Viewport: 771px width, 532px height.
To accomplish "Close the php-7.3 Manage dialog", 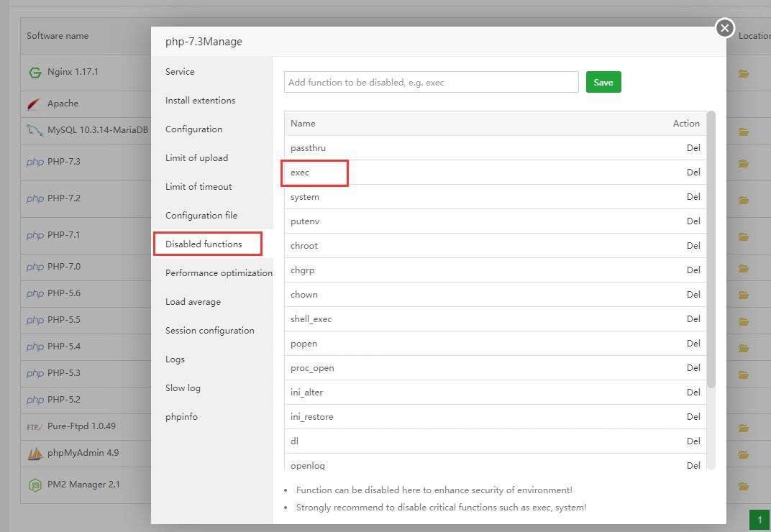I will coord(724,28).
